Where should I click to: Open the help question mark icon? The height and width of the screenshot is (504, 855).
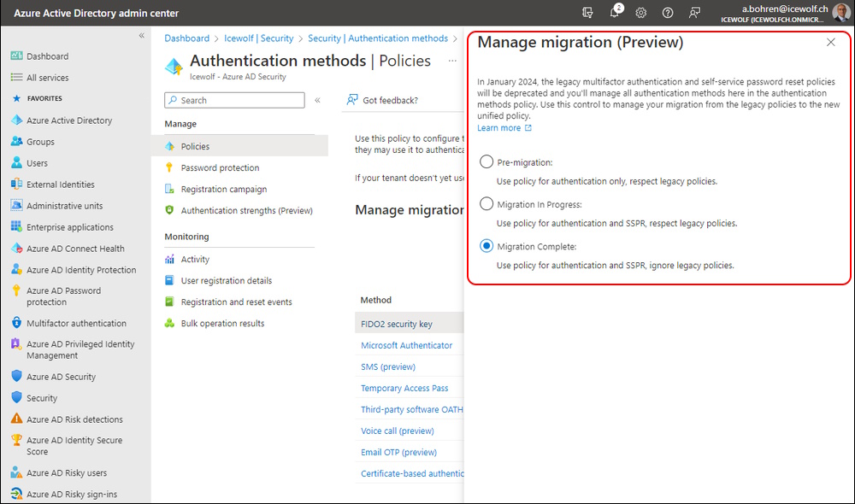pos(668,13)
